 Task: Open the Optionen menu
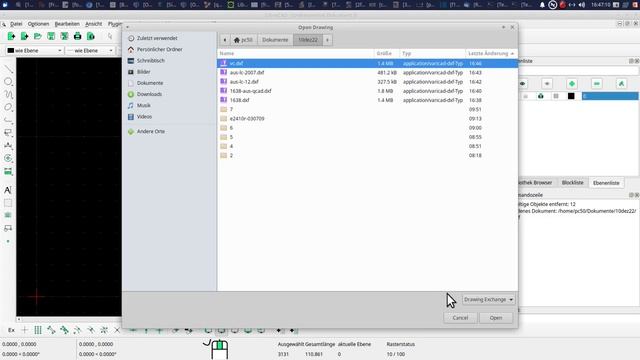click(x=38, y=24)
